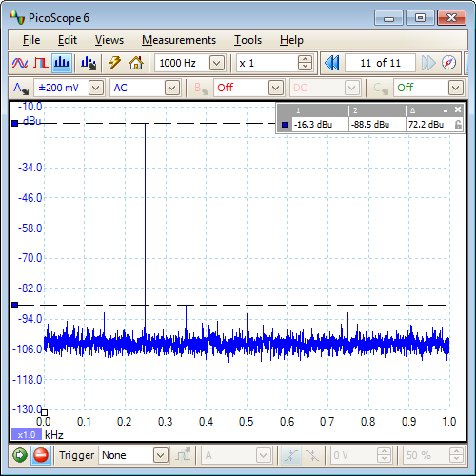Image resolution: width=476 pixels, height=476 pixels.
Task: Go to previous waveform buffer arrows
Action: 332,63
